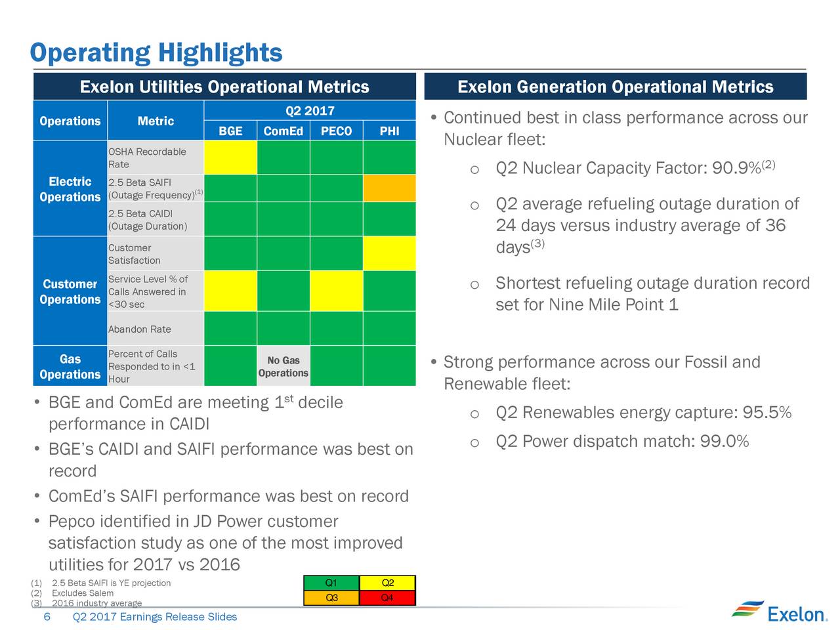840x630 pixels.
Task: Click Q2 Renewables energy capture 95.5% line
Action: (631, 413)
